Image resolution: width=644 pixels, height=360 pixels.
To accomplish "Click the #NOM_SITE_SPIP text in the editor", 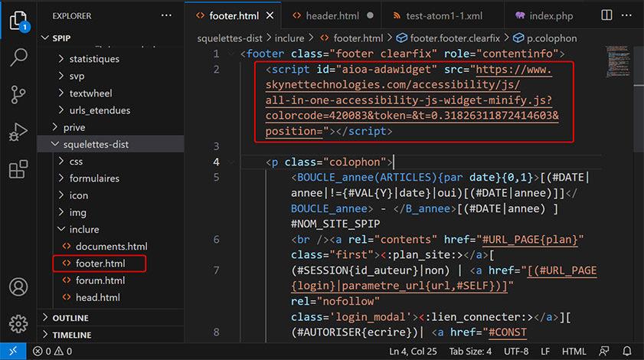I will click(335, 224).
